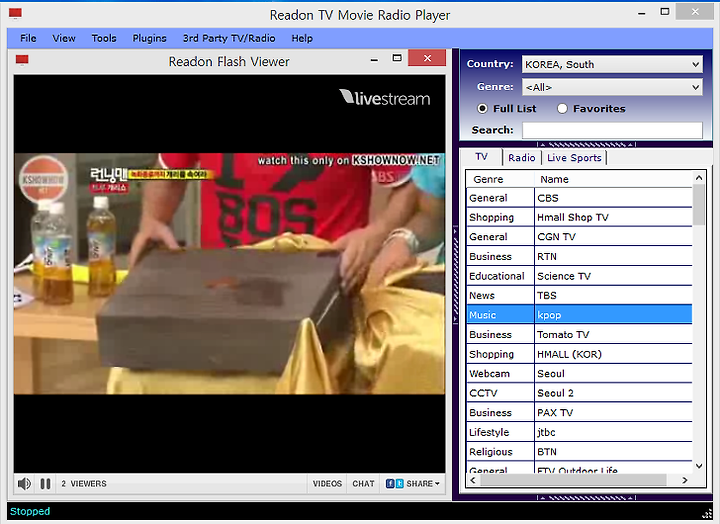This screenshot has height=524, width=720.
Task: Open the Plugins menu
Action: tap(149, 38)
